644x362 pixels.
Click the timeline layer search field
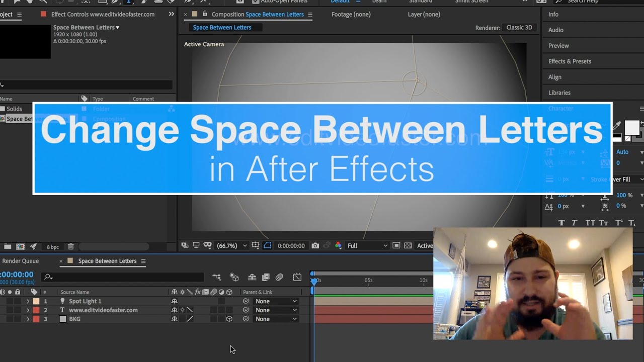(123, 277)
